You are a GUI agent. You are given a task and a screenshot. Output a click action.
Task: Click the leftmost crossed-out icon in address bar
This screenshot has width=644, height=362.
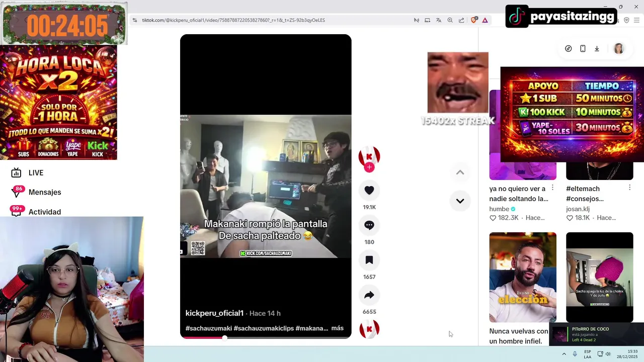(x=416, y=20)
